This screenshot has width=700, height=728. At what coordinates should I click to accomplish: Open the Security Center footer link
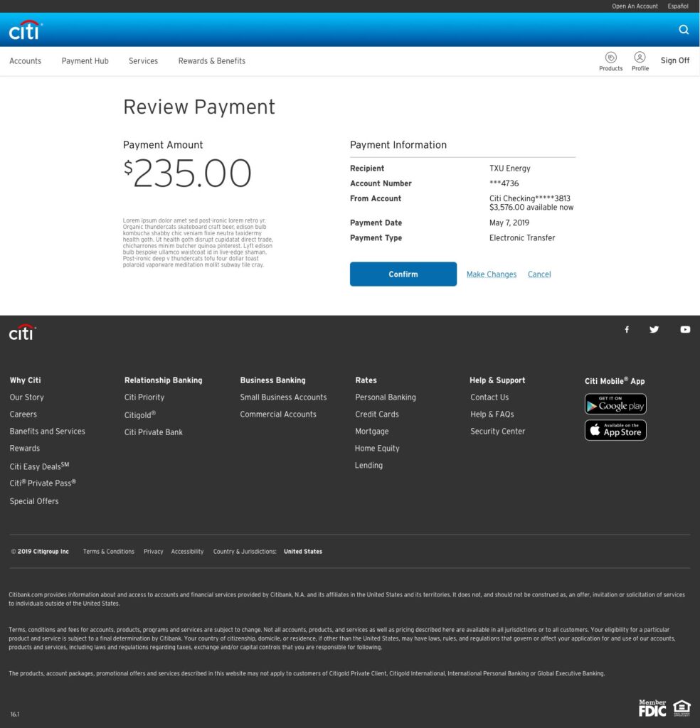[497, 432]
